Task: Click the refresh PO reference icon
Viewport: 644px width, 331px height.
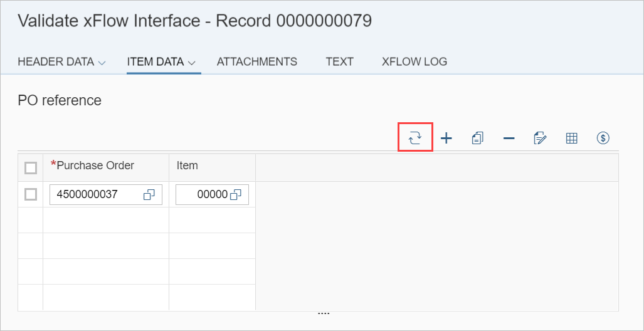Action: click(x=415, y=138)
